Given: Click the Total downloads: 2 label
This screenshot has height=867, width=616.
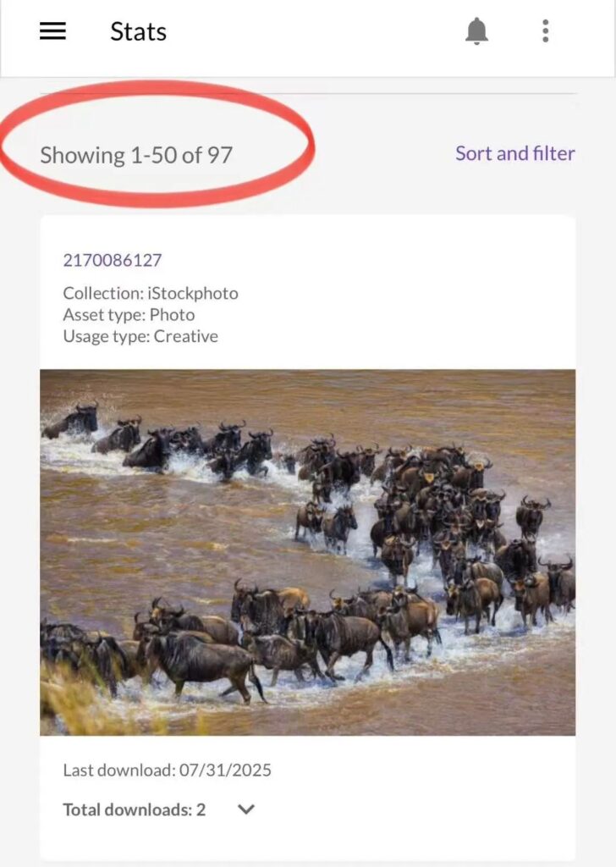Looking at the screenshot, I should (135, 809).
